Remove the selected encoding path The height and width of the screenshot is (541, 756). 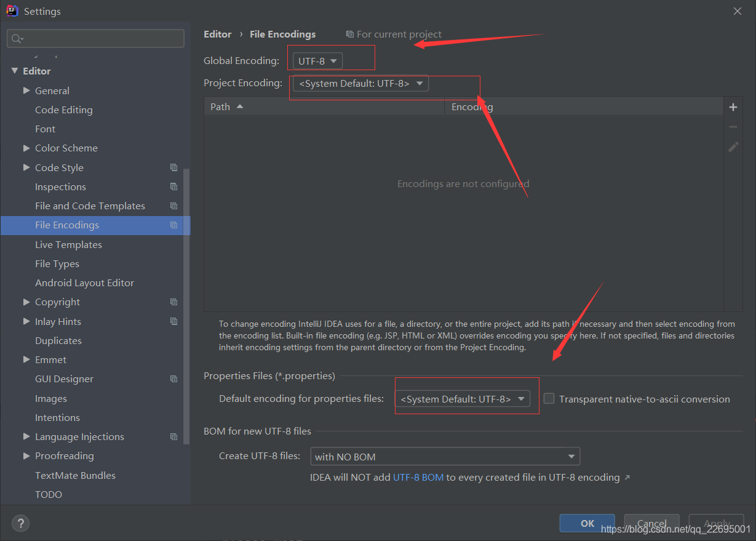pos(733,126)
